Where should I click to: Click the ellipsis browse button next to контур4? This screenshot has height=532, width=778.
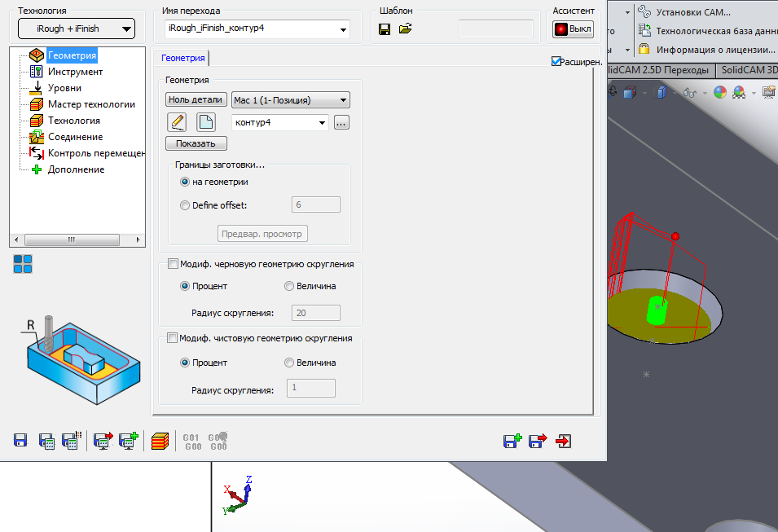pyautogui.click(x=341, y=122)
